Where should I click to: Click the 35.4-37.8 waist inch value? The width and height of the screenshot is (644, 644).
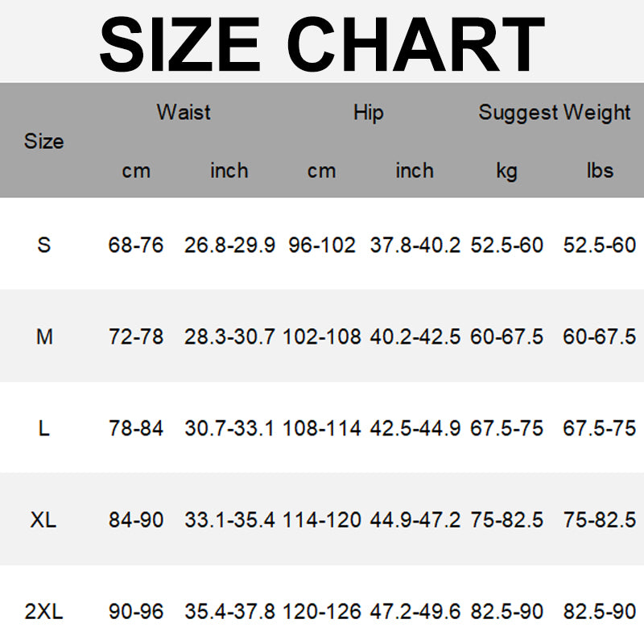[x=229, y=612]
